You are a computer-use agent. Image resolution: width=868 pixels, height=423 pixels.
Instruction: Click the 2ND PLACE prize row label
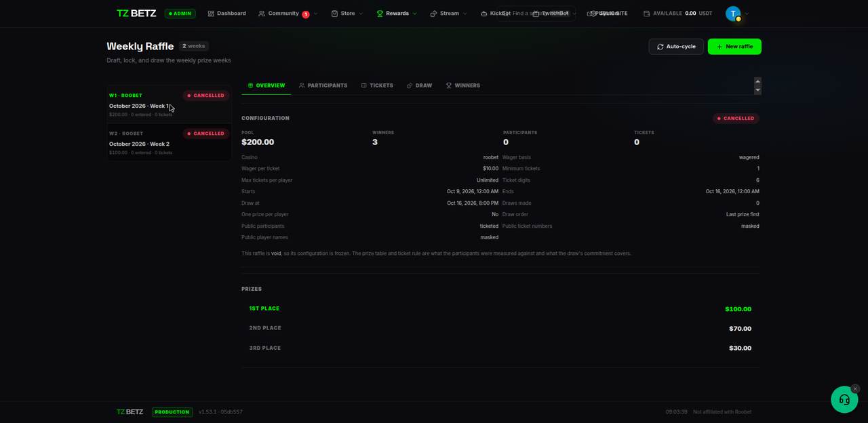[x=265, y=328]
